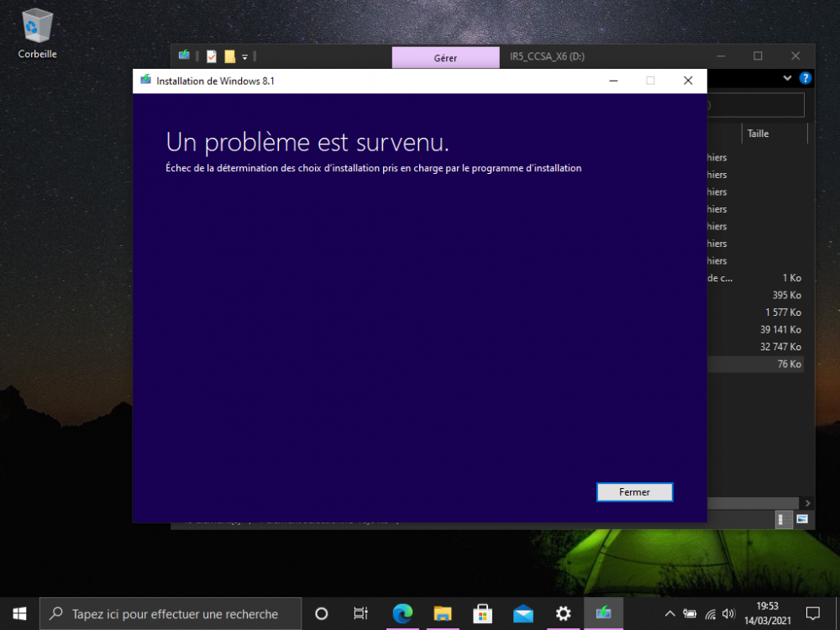Select the file row sized 32 747 Ko
Image resolution: width=840 pixels, height=630 pixels.
click(x=755, y=347)
